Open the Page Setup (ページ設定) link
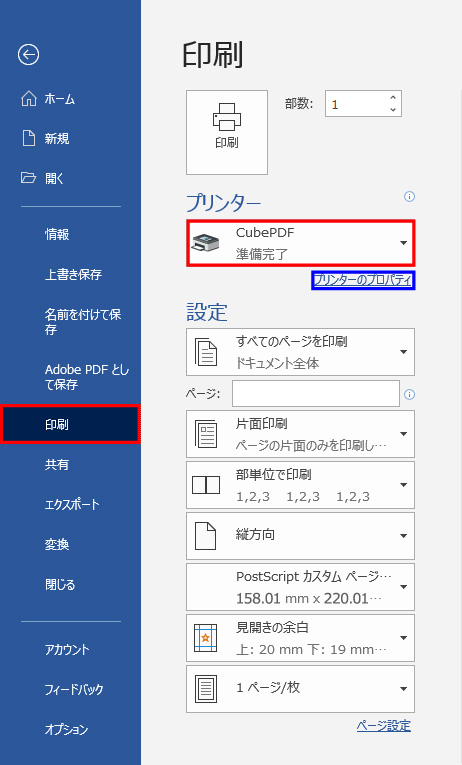Image resolution: width=462 pixels, height=765 pixels. click(x=383, y=725)
